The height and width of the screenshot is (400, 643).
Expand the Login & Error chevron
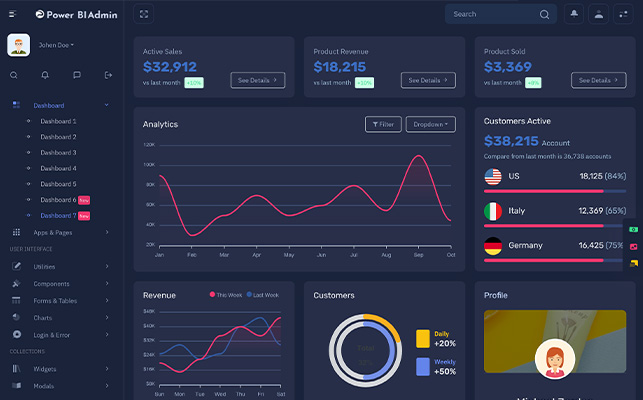(107, 334)
